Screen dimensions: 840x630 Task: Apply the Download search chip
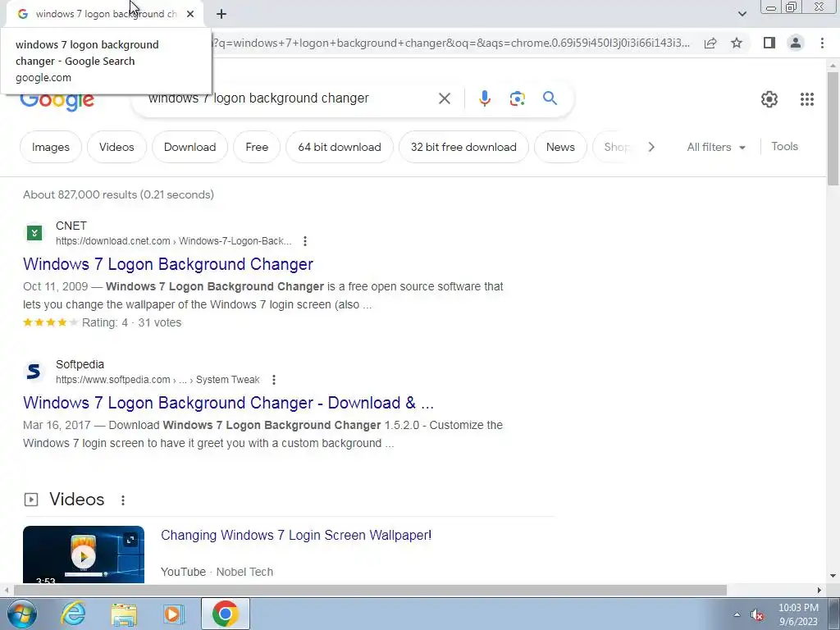tap(189, 147)
